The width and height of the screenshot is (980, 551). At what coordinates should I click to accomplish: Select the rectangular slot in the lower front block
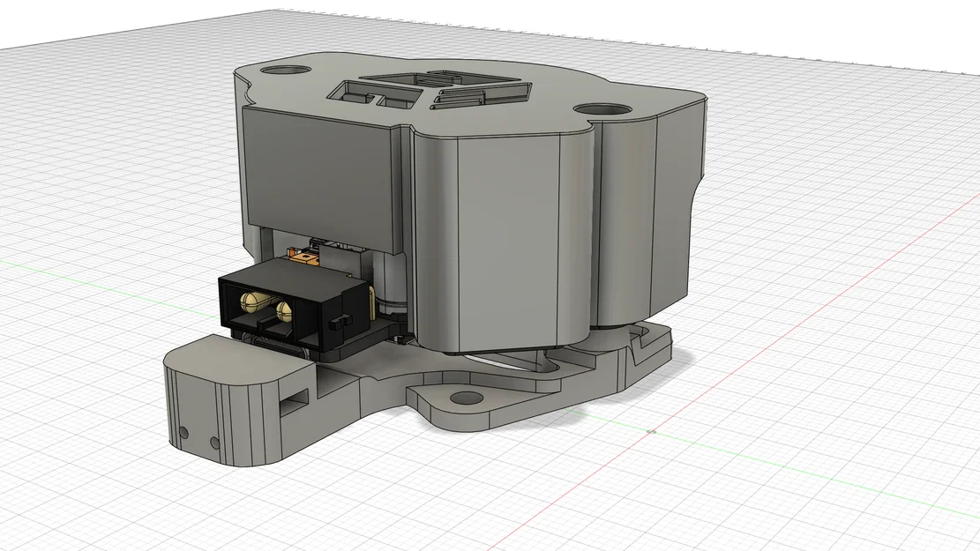tap(295, 402)
